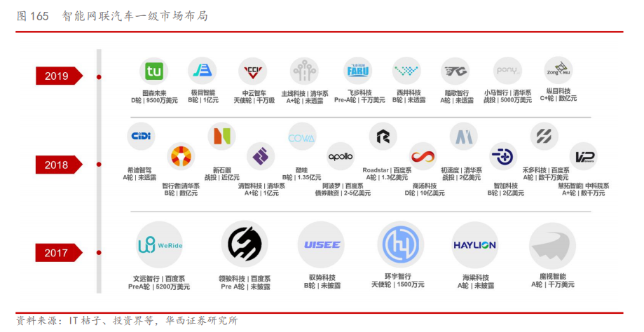Click the text 魔视智能 A轮 | 千万美元

pos(553,281)
